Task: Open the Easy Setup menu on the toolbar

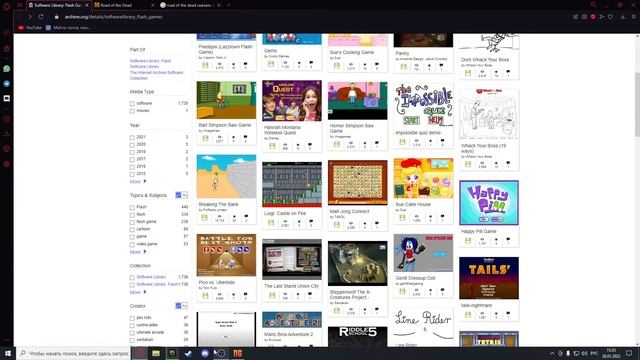Action: pos(633,17)
